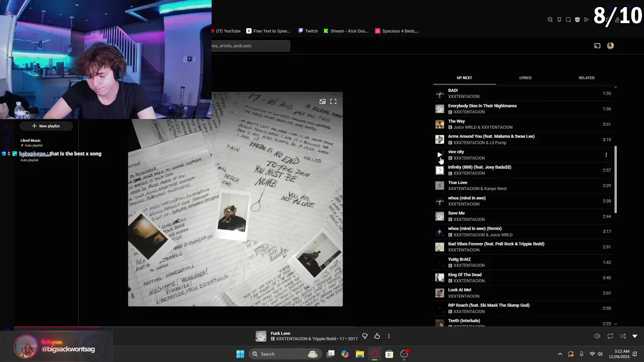644x362 pixels.
Task: Select Save Me in the queue
Action: pos(523,216)
